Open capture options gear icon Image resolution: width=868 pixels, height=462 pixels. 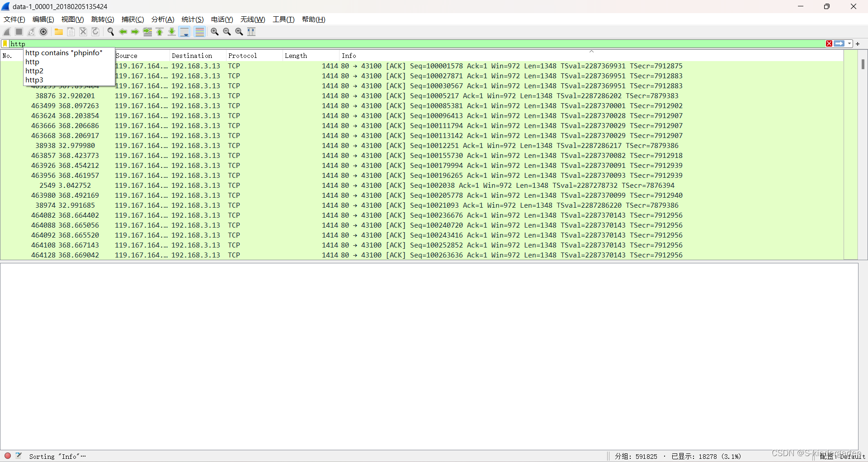point(43,32)
